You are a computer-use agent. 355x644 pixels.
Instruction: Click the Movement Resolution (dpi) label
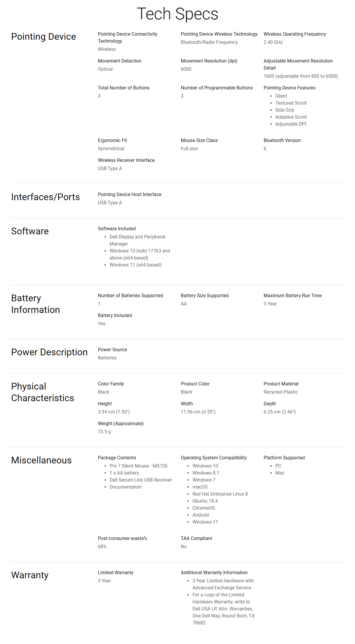pyautogui.click(x=209, y=61)
